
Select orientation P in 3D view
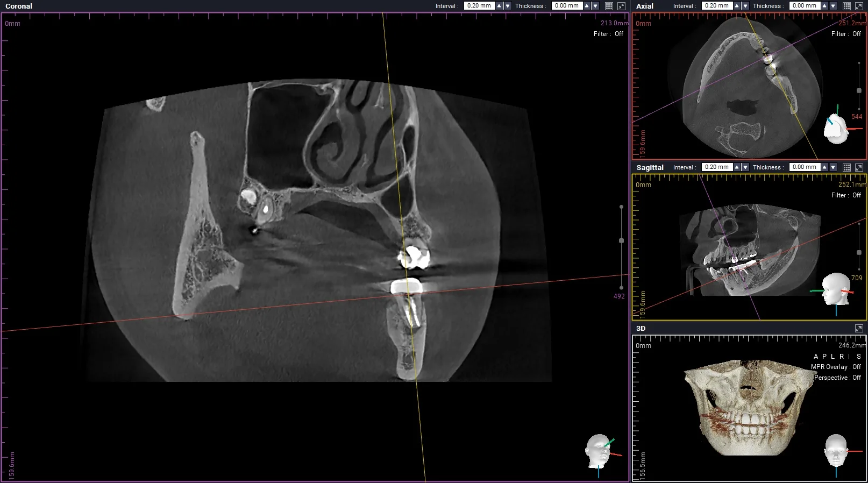[x=824, y=357]
